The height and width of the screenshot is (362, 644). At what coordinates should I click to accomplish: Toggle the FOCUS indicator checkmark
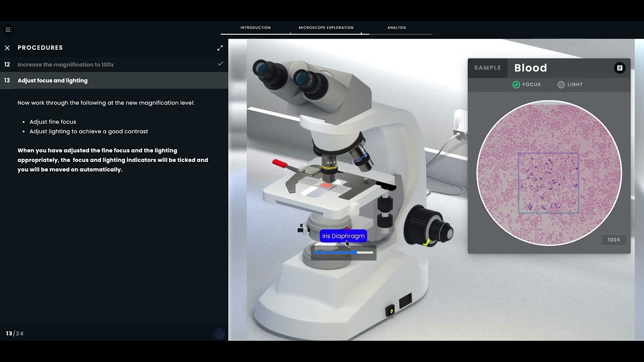[x=516, y=84]
